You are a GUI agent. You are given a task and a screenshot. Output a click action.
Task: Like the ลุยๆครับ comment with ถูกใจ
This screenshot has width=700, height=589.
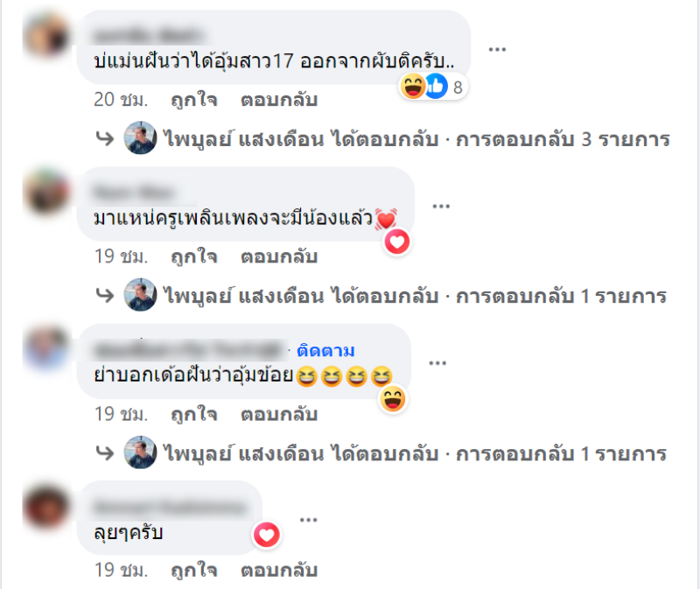(194, 571)
